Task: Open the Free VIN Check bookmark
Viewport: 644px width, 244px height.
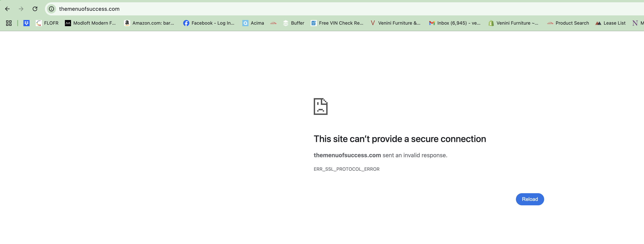Action: pyautogui.click(x=337, y=23)
